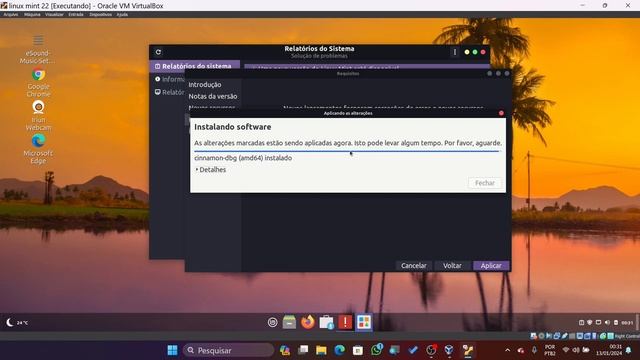This screenshot has height=360, width=640.
Task: Open the Máquina menu in VirtualBox
Action: point(32,15)
